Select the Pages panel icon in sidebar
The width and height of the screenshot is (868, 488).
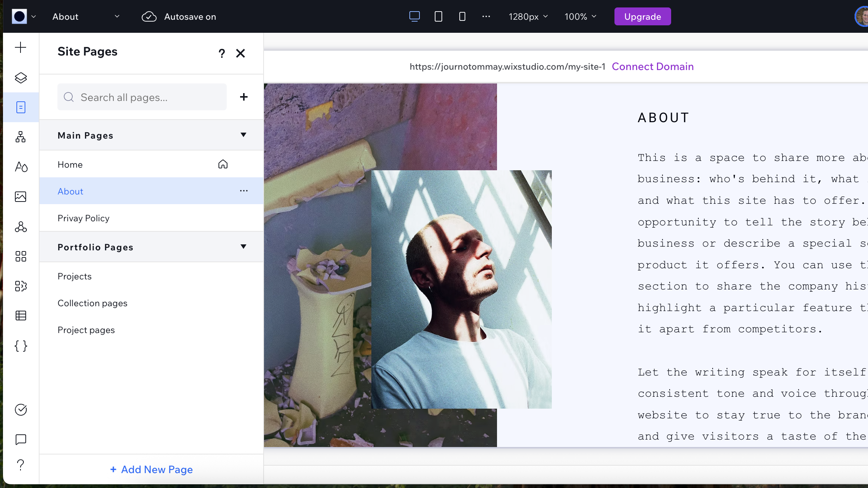[21, 107]
